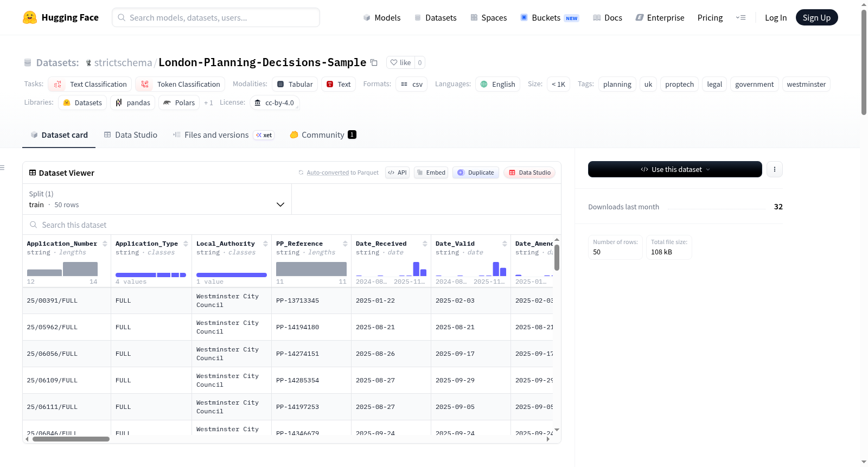868x467 pixels.
Task: Sort by Application_Type column arrows
Action: pyautogui.click(x=186, y=244)
